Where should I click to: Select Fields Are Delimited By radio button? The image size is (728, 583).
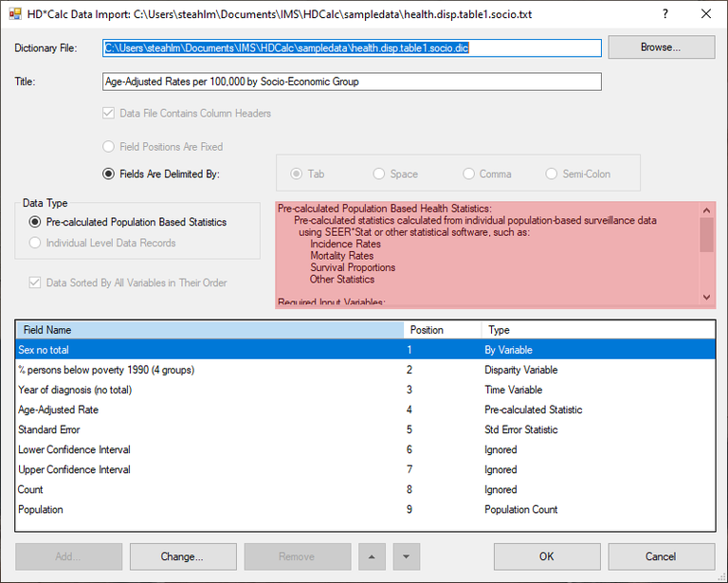109,173
